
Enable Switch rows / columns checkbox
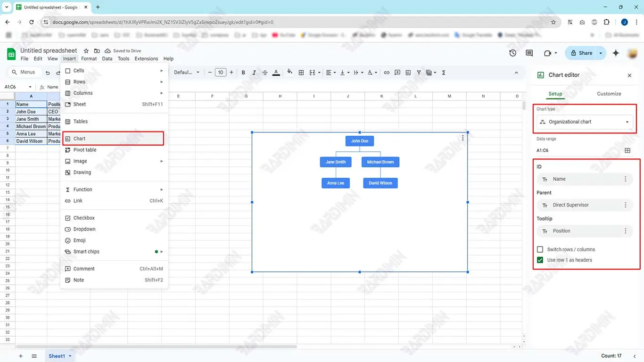[540, 249]
